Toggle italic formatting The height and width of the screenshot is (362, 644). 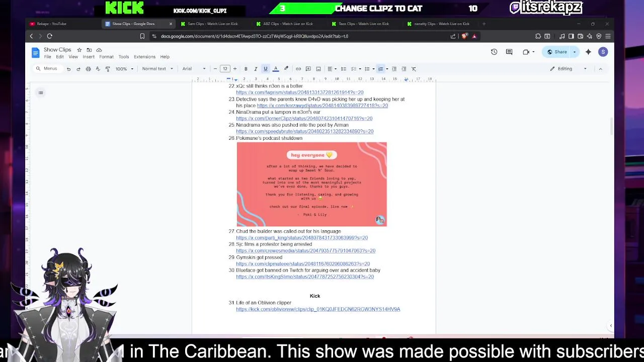(256, 69)
